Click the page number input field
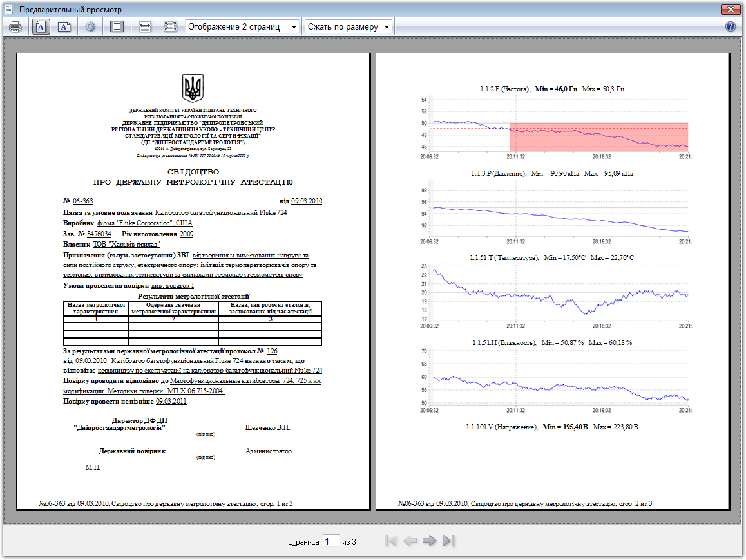The image size is (746, 560). (x=331, y=541)
